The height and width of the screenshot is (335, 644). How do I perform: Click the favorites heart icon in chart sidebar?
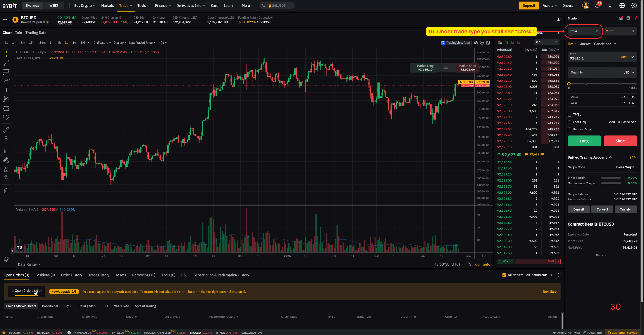(x=6, y=117)
